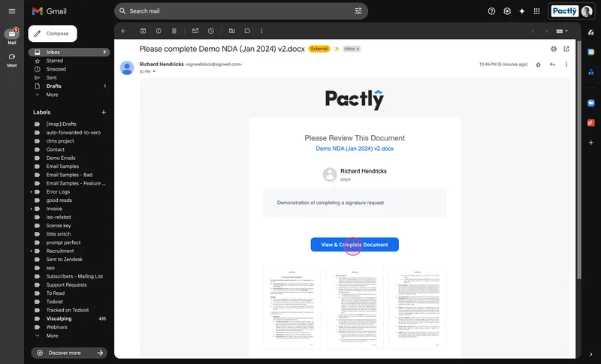Open Demo NDA (Jan 2024) v2.docx link
The height and width of the screenshot is (364, 601).
(x=355, y=149)
